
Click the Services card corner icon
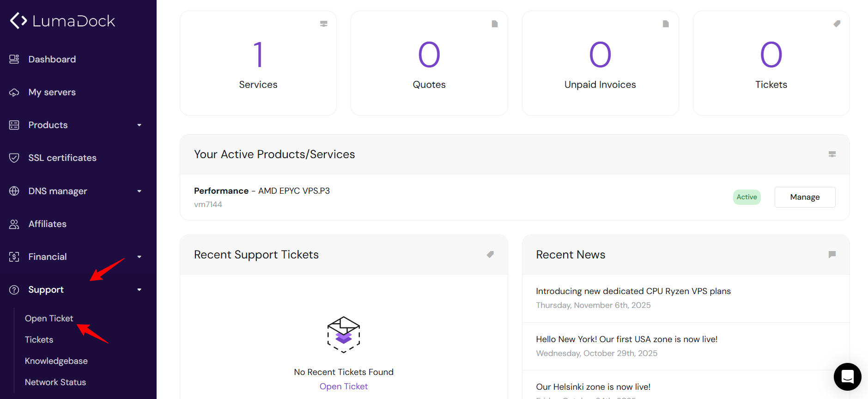(324, 24)
